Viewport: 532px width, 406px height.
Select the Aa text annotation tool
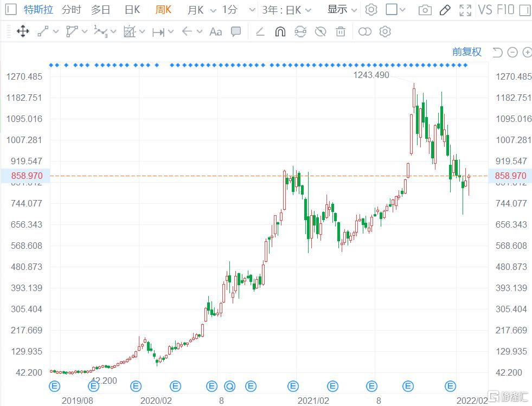[215, 31]
